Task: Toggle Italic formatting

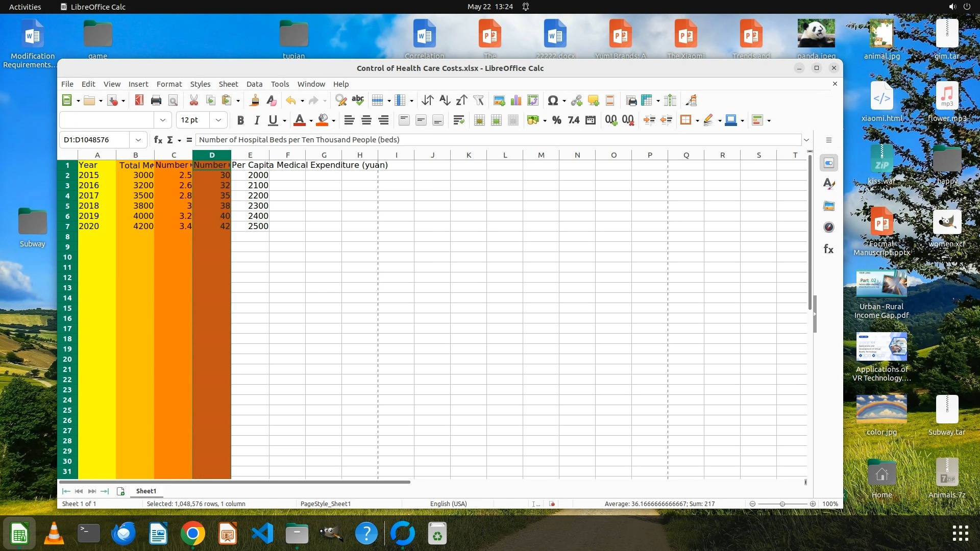Action: 257,120
